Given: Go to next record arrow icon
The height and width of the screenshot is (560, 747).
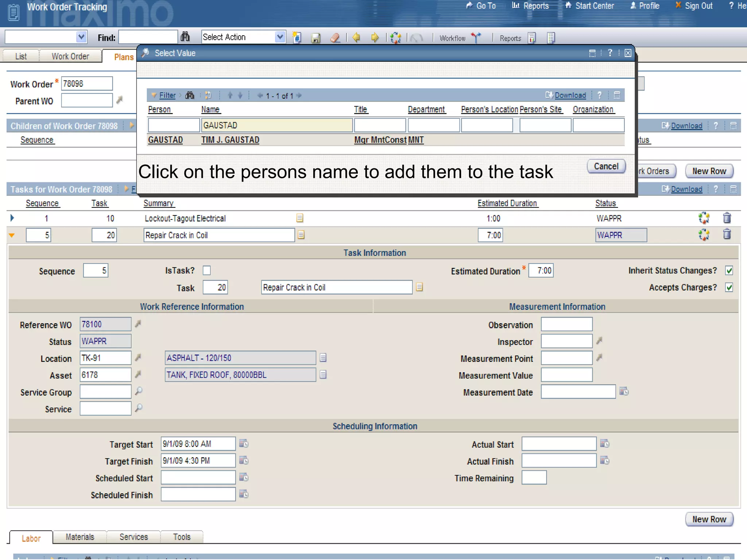Looking at the screenshot, I should click(x=375, y=37).
